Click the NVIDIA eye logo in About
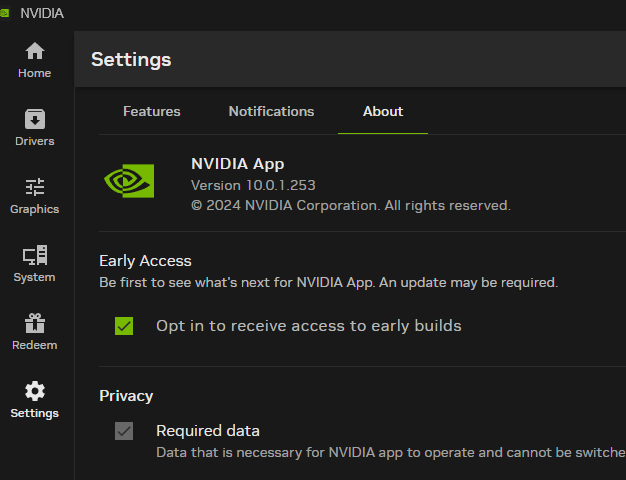The height and width of the screenshot is (480, 626). pyautogui.click(x=129, y=181)
